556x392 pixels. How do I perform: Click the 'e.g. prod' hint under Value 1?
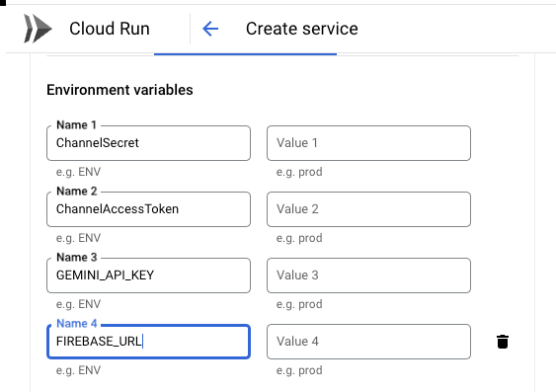click(299, 172)
